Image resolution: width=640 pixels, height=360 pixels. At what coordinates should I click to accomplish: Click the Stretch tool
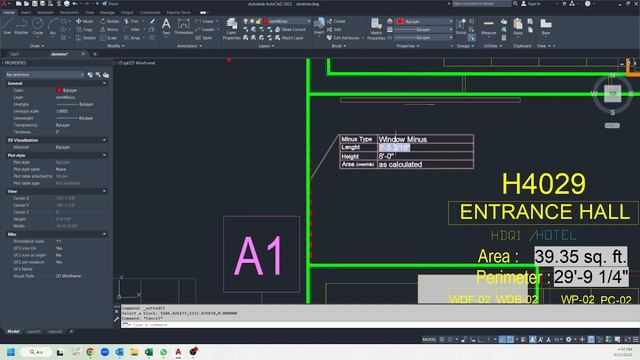[x=86, y=38]
